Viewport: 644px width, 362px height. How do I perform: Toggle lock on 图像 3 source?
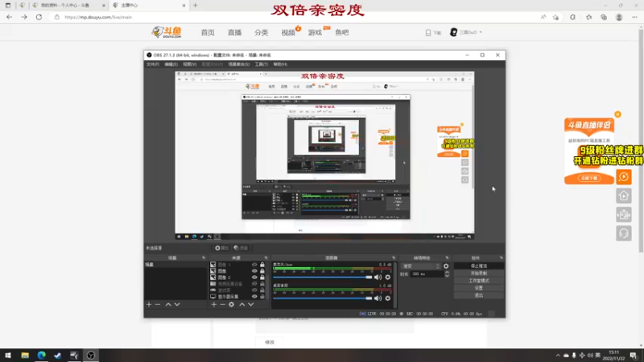262,265
